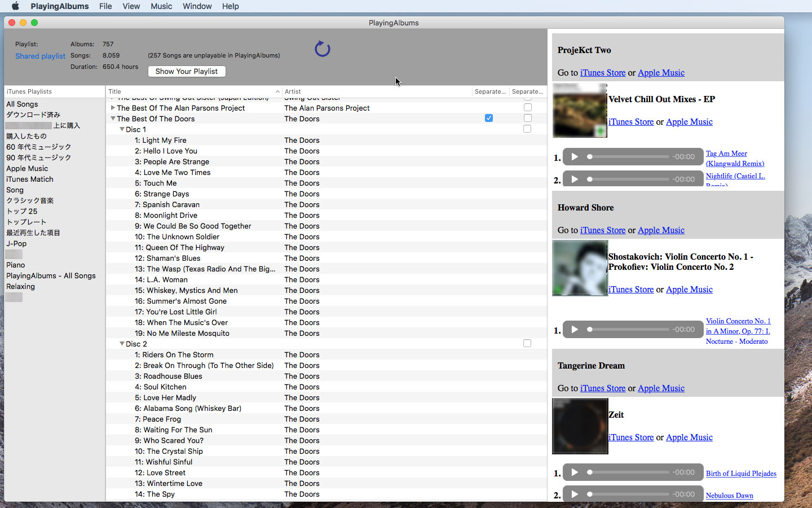Sort by Title column header

(193, 91)
